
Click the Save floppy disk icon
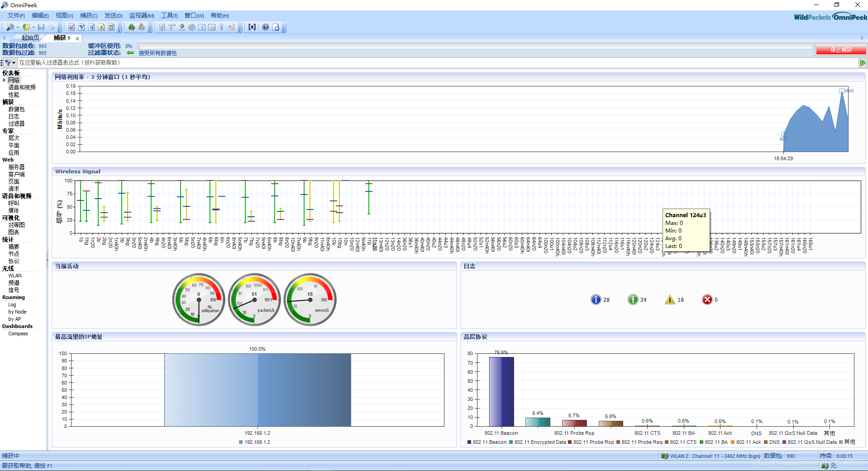[41, 27]
